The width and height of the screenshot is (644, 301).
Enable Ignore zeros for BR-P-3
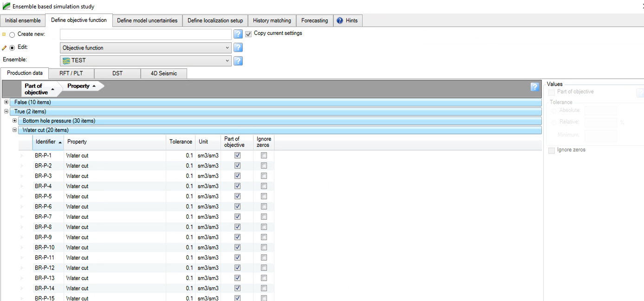(x=264, y=176)
